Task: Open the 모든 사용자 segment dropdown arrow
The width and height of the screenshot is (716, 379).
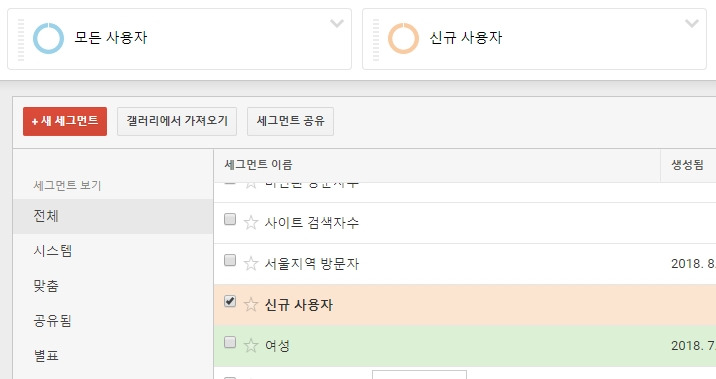Action: point(337,23)
